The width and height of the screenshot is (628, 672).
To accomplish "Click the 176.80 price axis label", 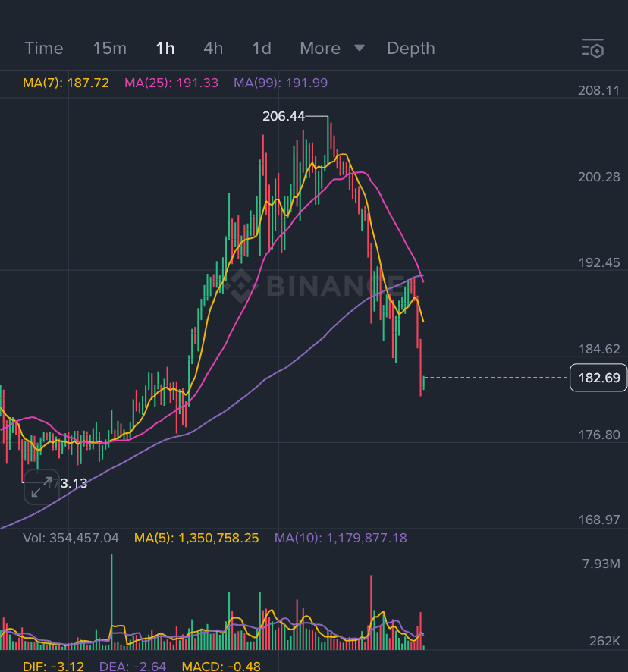I will click(x=599, y=435).
